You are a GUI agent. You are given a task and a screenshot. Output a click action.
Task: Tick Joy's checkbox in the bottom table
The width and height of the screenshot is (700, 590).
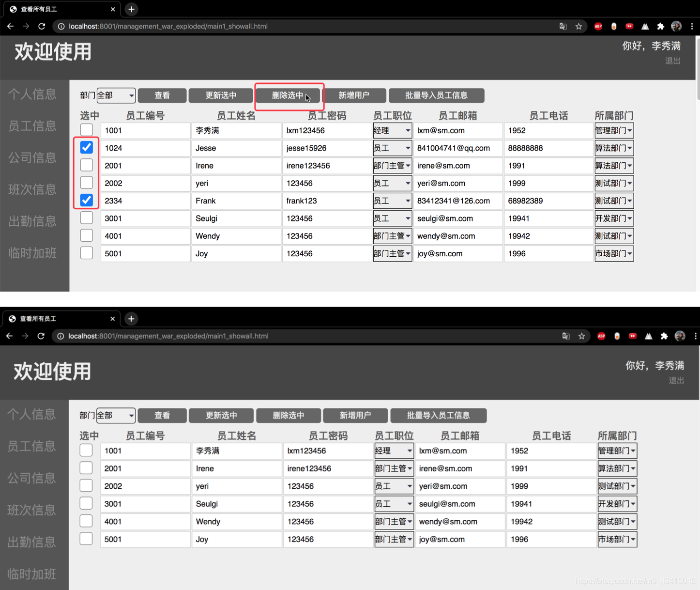(x=86, y=538)
